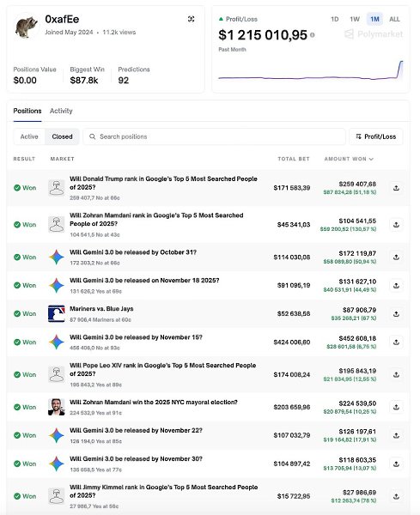Share the Mariners vs. Blue Jays position

[x=396, y=314]
